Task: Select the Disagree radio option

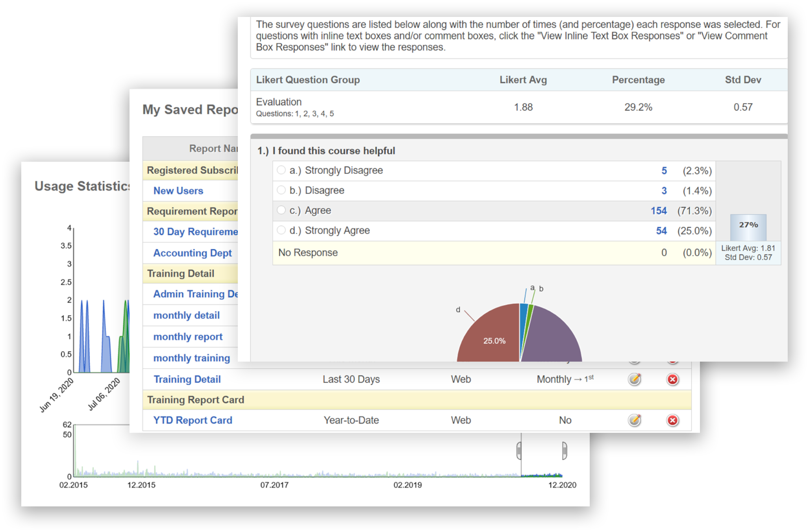Action: 281,190
